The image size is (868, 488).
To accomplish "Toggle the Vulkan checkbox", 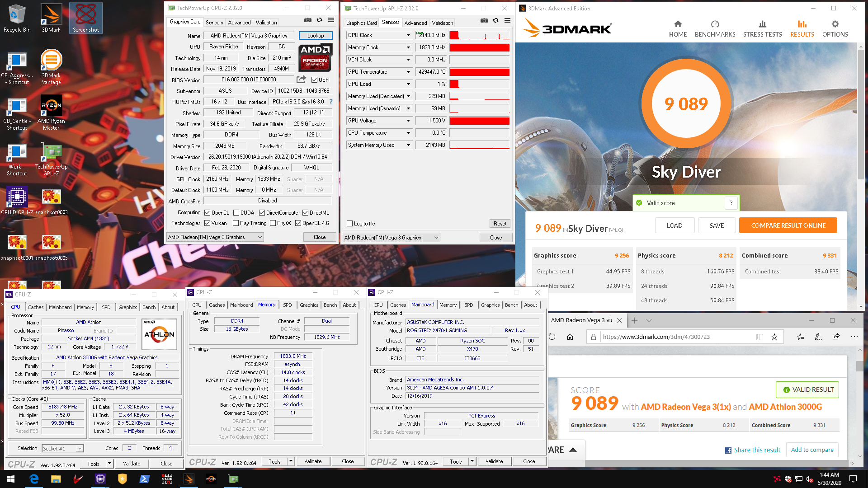I will 207,223.
